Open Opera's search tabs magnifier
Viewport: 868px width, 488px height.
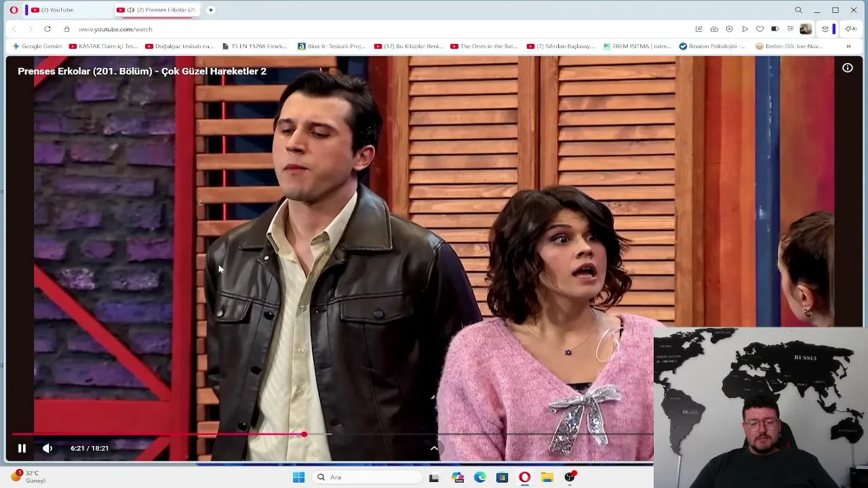[x=799, y=10]
